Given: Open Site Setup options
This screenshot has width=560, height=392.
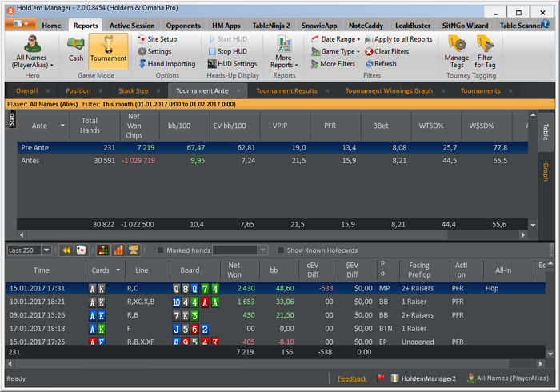Looking at the screenshot, I should (x=158, y=39).
